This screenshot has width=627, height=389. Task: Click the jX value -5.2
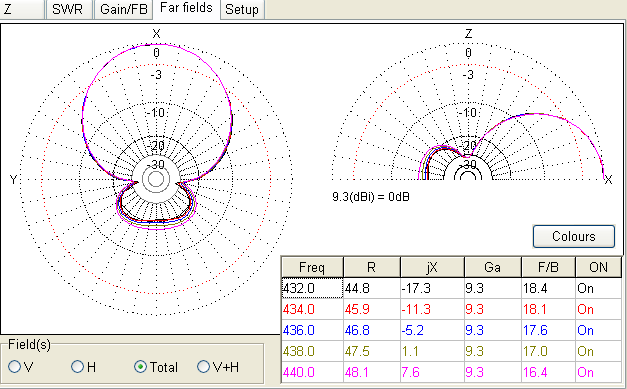[x=432, y=330]
